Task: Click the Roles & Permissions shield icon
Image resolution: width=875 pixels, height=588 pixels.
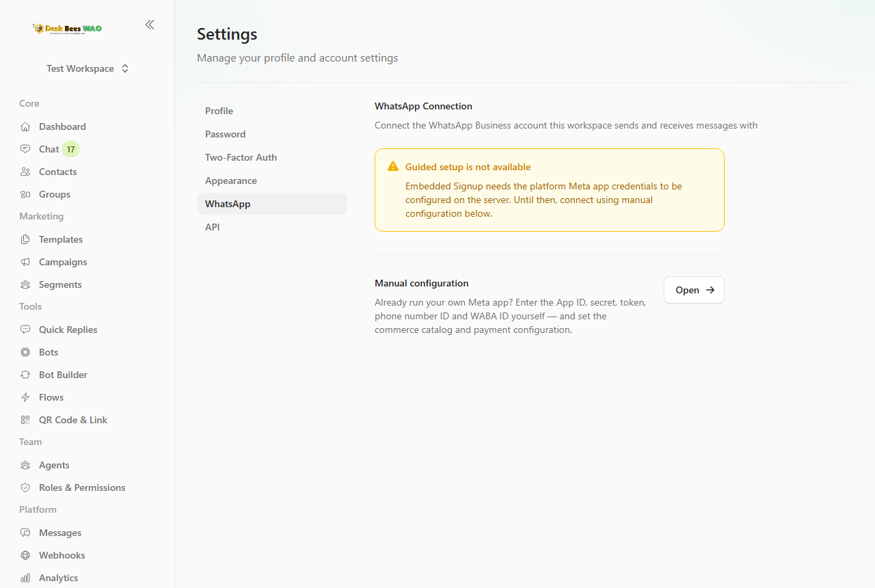Action: (x=25, y=487)
